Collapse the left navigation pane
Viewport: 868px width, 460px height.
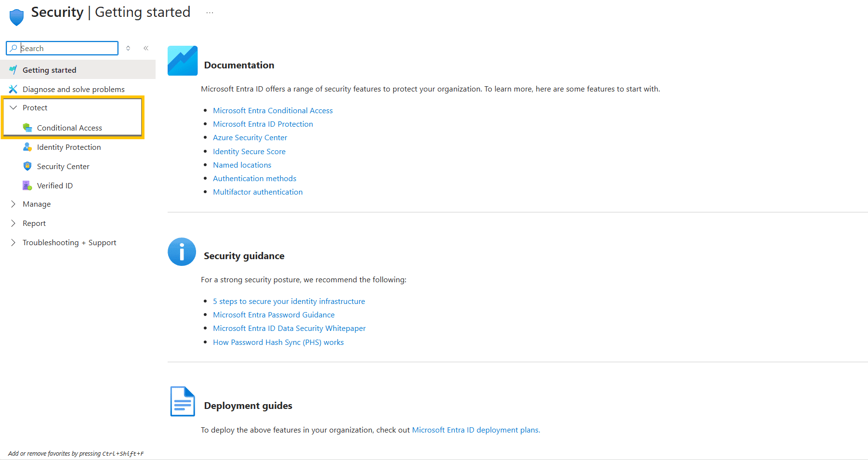point(146,48)
